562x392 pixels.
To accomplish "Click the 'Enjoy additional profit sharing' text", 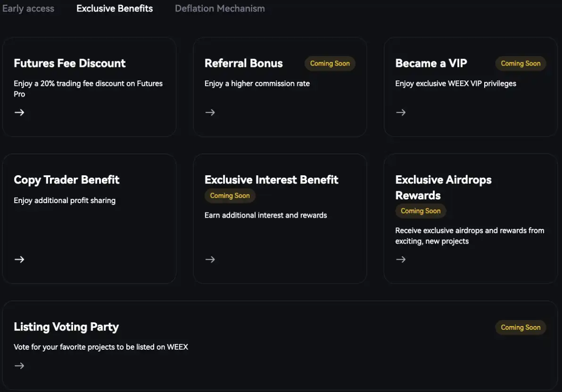I will [x=65, y=200].
